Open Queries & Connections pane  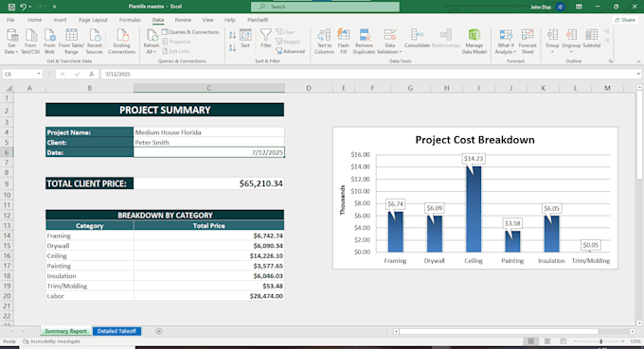190,32
